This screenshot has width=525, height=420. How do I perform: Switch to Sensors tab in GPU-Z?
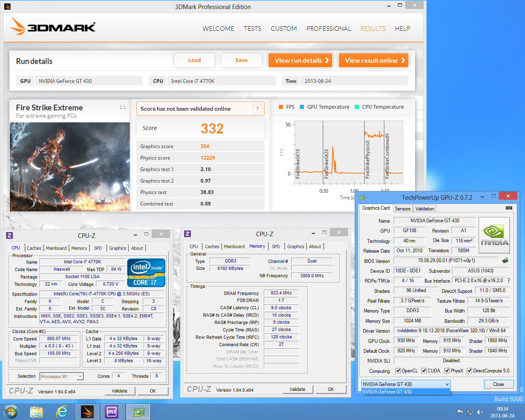click(402, 208)
